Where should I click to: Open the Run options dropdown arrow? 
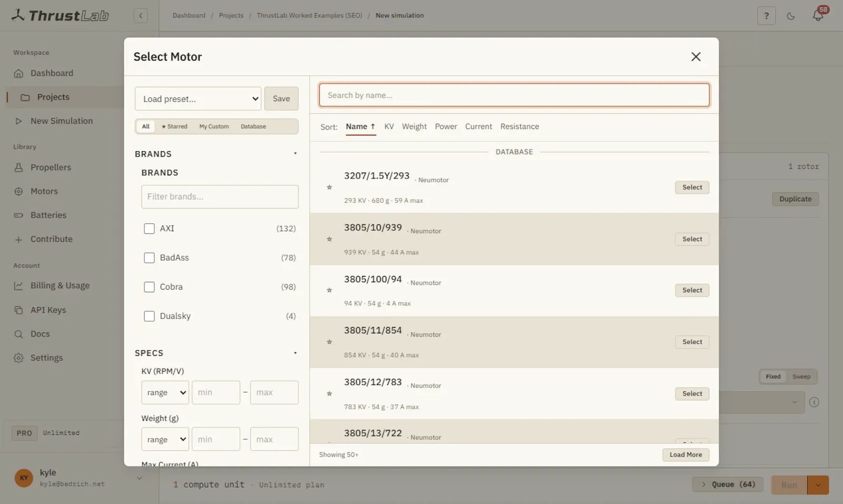coord(818,485)
